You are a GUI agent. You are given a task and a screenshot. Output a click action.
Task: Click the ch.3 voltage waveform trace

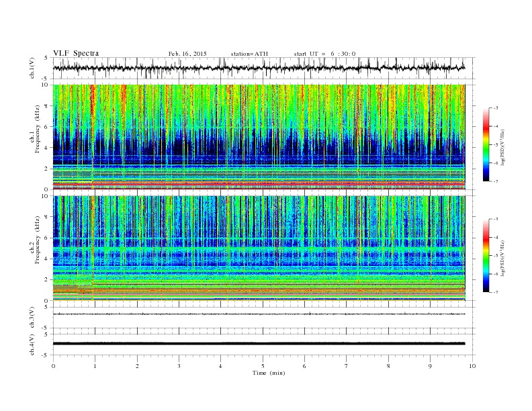[259, 314]
